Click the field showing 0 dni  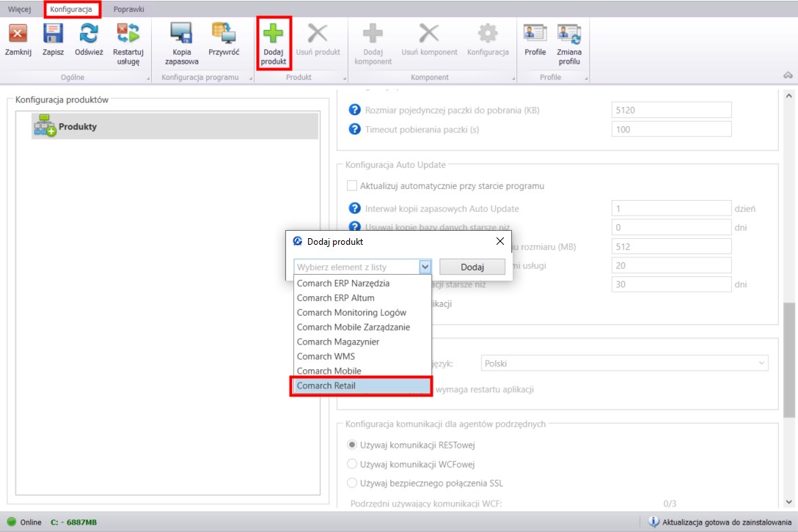671,227
